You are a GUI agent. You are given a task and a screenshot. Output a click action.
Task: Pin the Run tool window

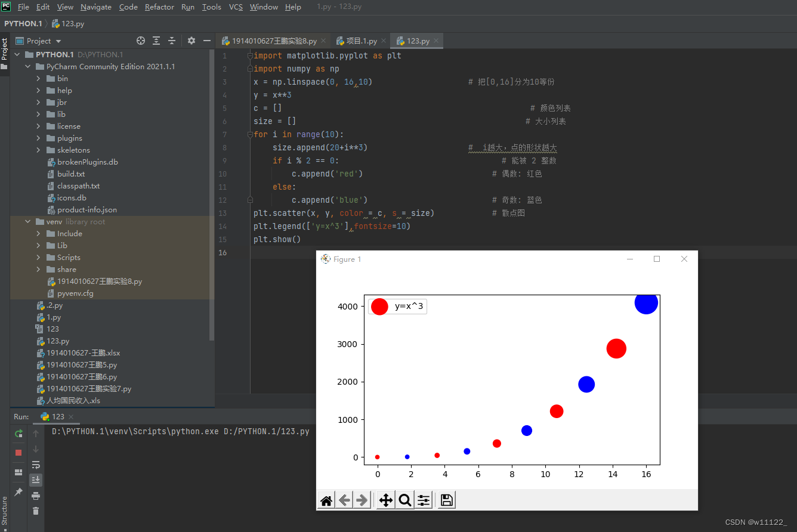click(18, 491)
